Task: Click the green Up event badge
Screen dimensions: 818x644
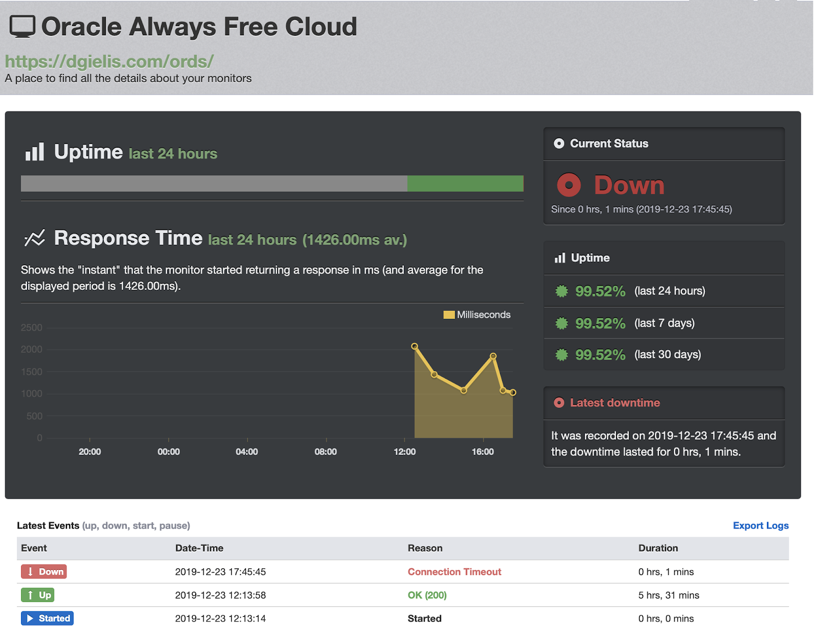Action: pos(37,595)
